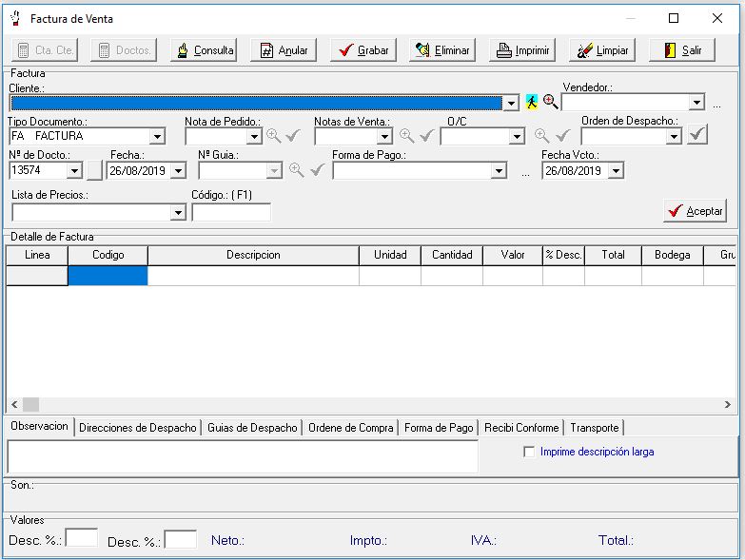745x560 pixels.
Task: Click the running person icon beside Cliente
Action: [x=532, y=102]
